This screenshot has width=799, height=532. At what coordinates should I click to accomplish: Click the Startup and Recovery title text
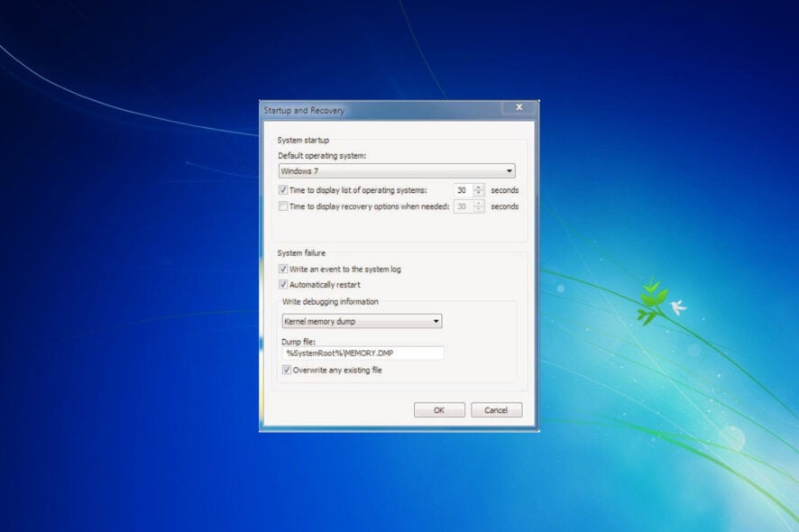click(304, 111)
